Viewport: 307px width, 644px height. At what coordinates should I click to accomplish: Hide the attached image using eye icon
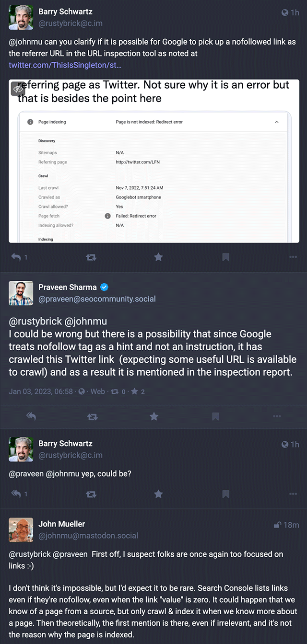(18, 89)
